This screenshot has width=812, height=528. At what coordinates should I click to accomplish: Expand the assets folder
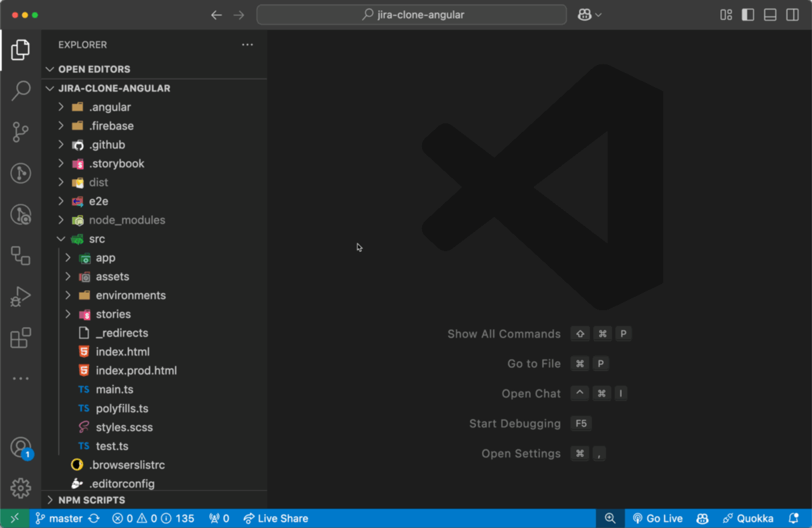tap(154, 277)
